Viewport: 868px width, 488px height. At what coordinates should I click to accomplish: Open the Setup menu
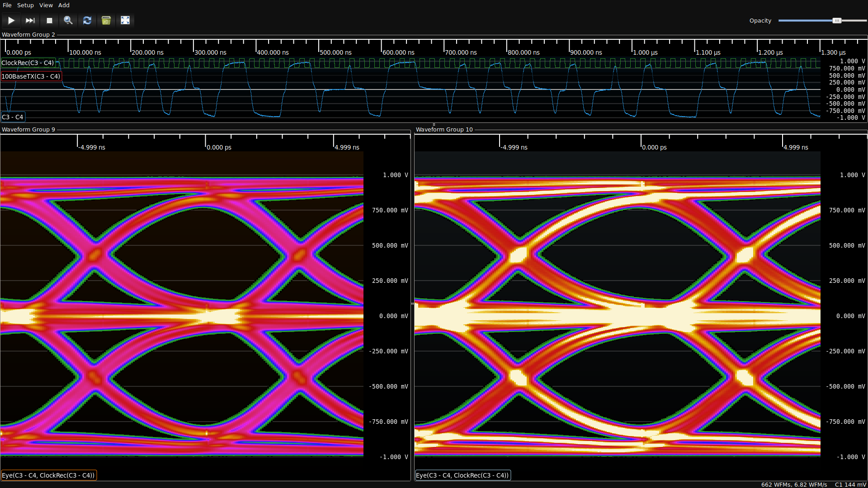(25, 5)
